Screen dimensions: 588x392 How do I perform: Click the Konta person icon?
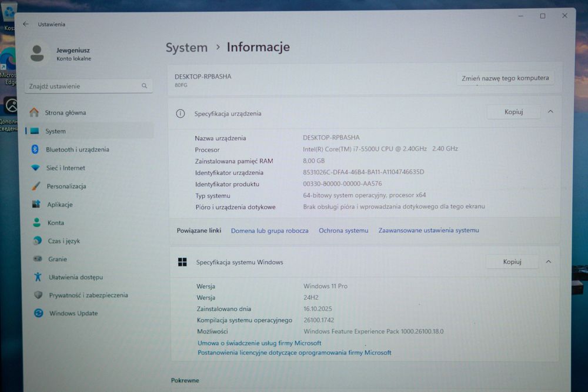coord(36,222)
